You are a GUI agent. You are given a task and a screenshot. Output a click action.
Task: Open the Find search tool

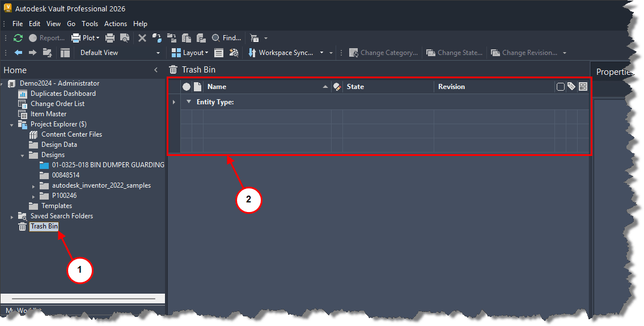[x=226, y=38]
